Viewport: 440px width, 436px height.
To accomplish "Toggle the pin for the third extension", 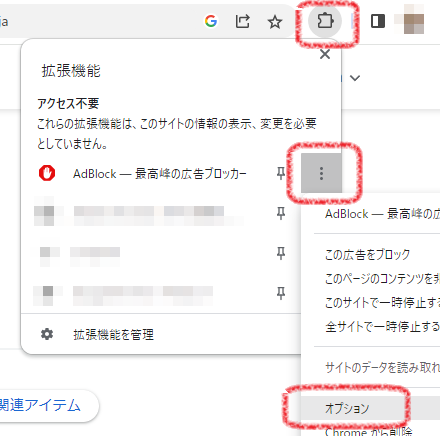I will click(x=281, y=253).
